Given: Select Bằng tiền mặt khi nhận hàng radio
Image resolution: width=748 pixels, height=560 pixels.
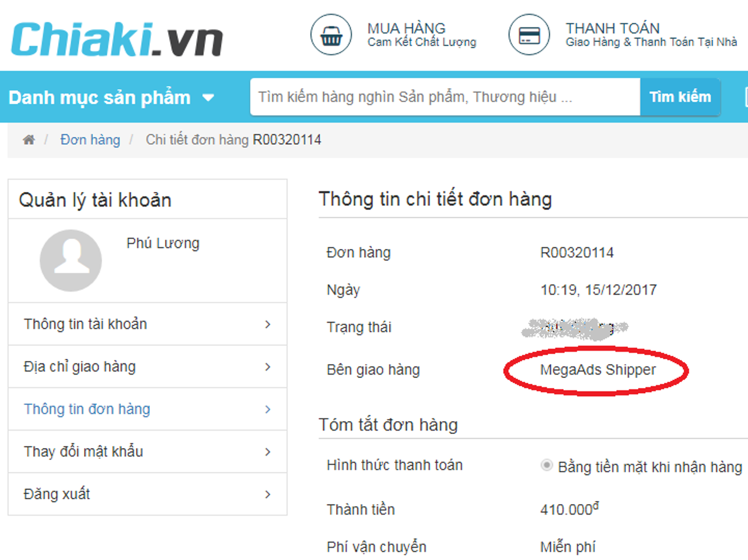Looking at the screenshot, I should click(x=547, y=466).
